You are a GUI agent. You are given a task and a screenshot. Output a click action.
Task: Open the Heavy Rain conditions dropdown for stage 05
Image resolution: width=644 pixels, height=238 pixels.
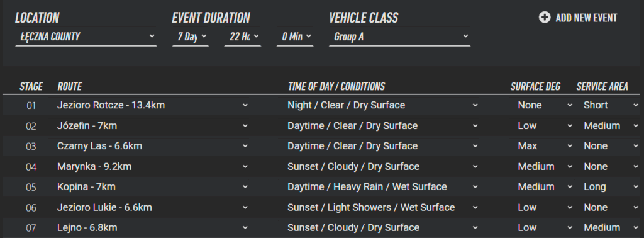(x=383, y=187)
